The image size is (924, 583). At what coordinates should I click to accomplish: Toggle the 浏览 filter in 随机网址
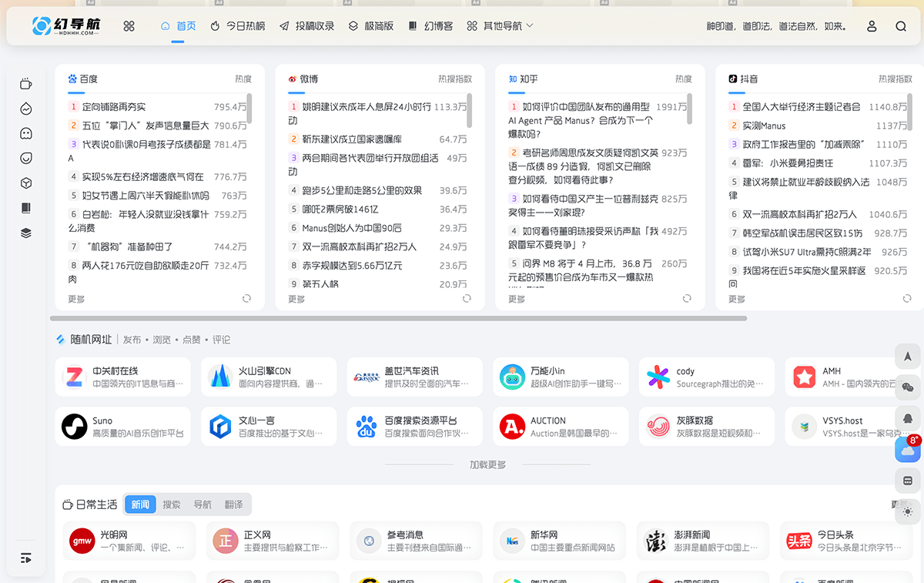[x=161, y=339]
